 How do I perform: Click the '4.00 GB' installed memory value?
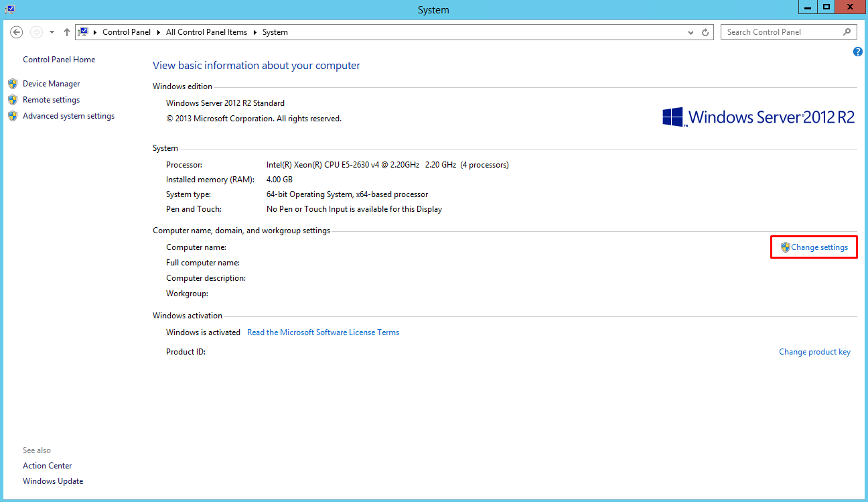coord(279,180)
